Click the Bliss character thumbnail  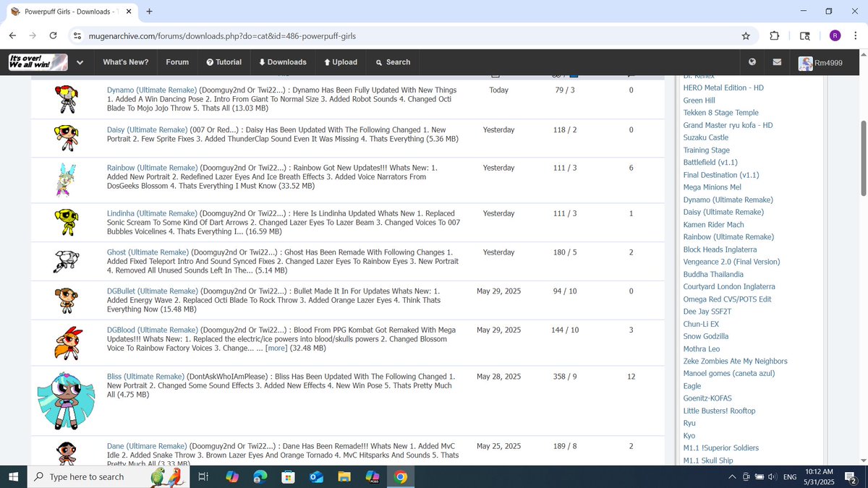[67, 401]
